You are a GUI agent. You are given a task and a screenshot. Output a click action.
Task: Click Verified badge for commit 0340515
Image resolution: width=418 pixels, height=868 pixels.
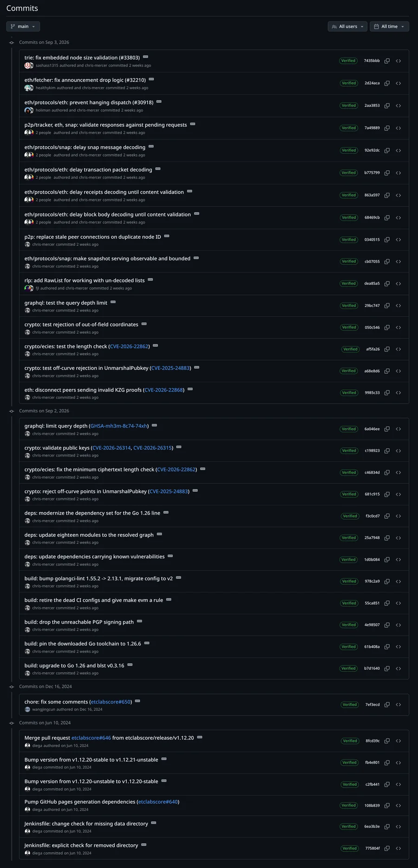348,240
